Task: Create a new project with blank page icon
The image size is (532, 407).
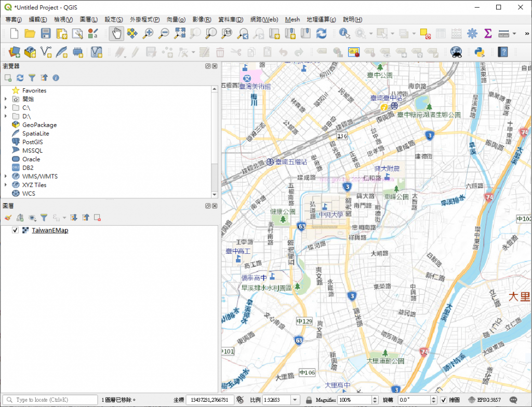Action: tap(14, 33)
